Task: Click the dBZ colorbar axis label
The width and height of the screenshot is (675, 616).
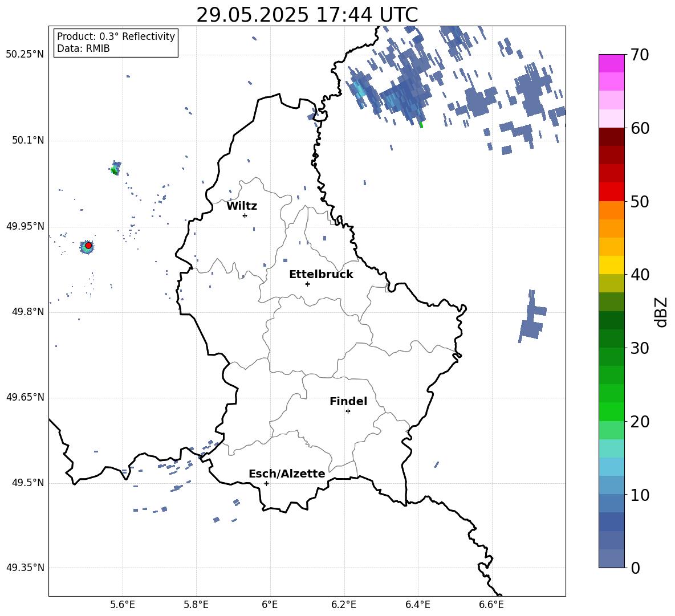Action: pyautogui.click(x=661, y=312)
